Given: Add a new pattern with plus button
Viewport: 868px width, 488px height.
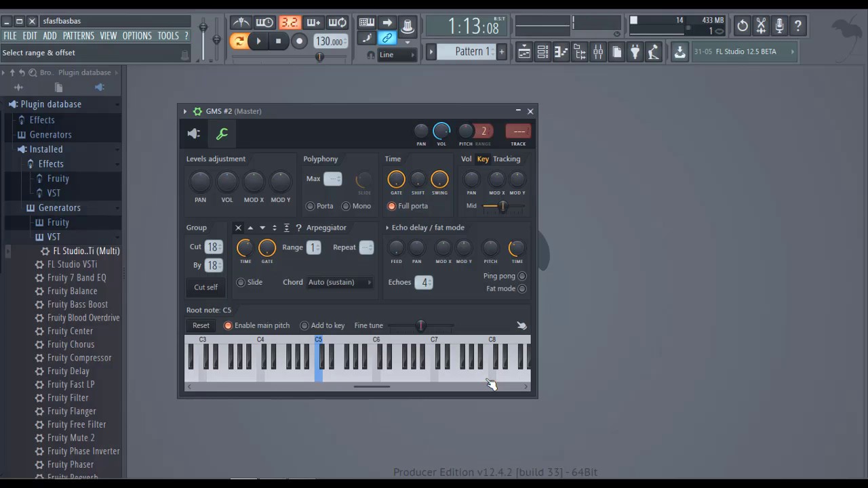Looking at the screenshot, I should pos(502,52).
